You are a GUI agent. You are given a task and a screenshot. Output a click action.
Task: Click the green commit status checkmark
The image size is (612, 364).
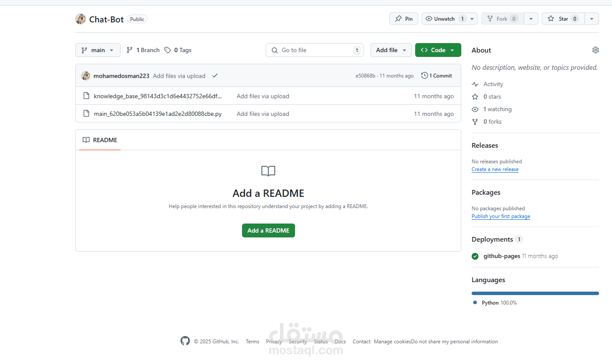[215, 76]
